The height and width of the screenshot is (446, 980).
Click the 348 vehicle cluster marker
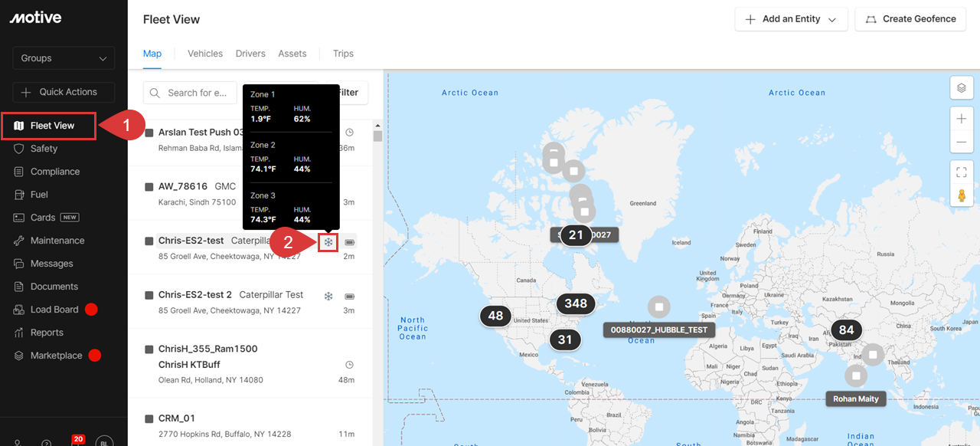click(x=576, y=303)
